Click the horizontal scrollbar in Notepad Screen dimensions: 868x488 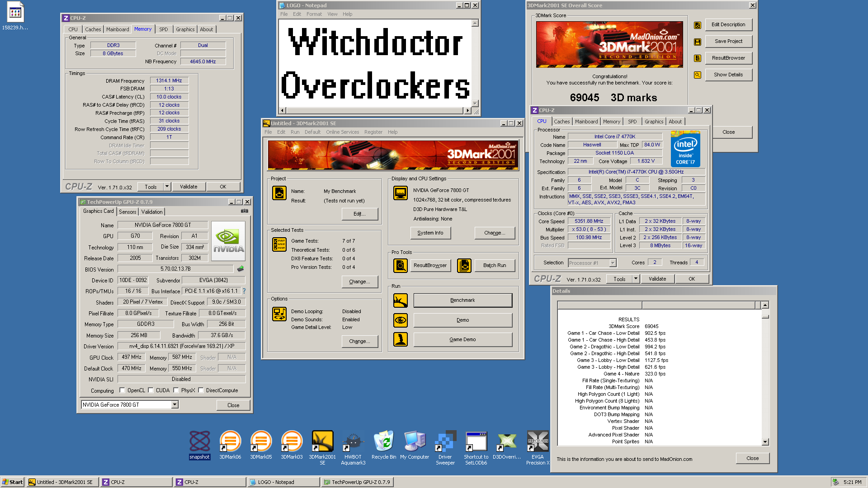point(375,110)
